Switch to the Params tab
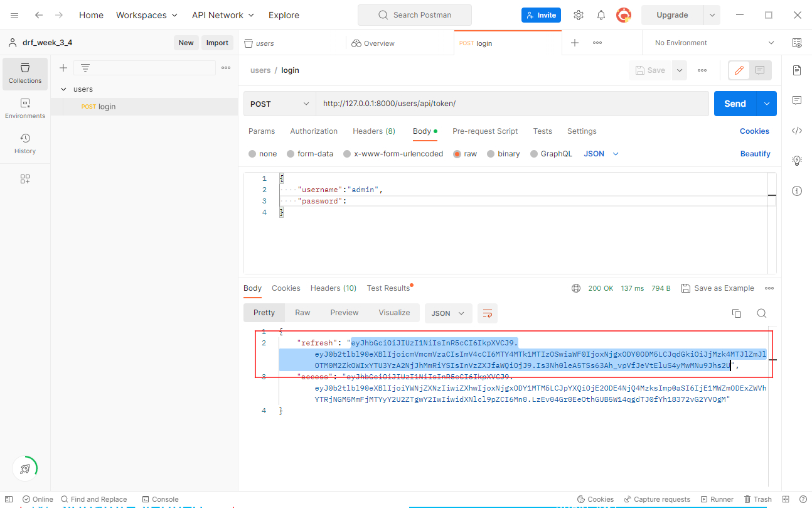The image size is (812, 508). pos(262,131)
